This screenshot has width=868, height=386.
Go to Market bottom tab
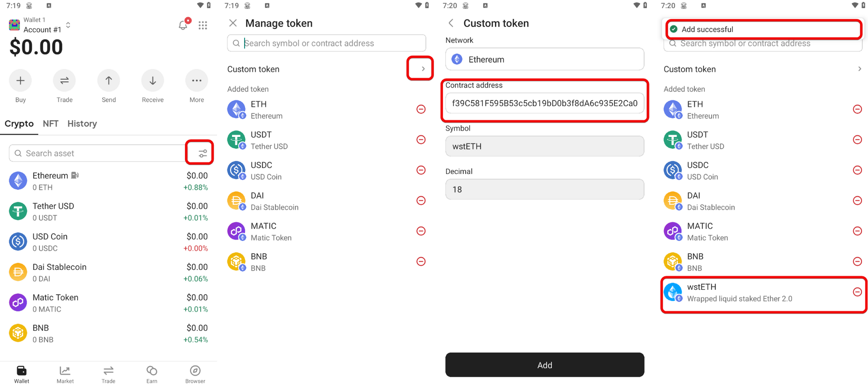(65, 374)
